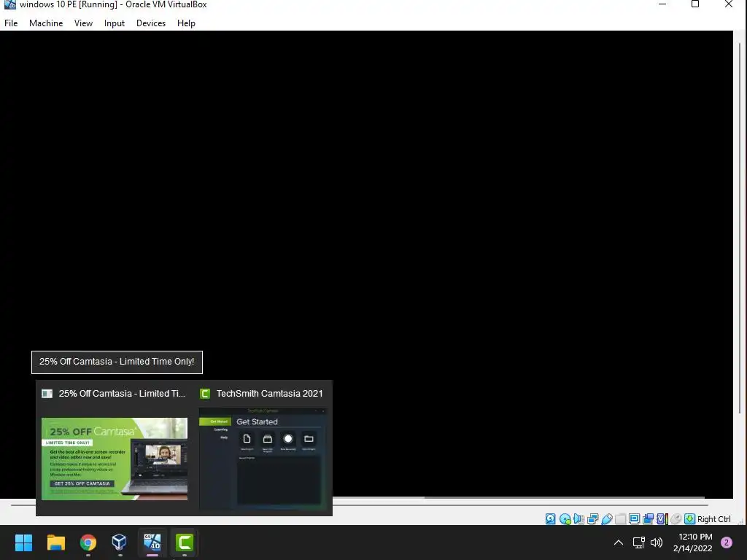
Task: Open VirtualBox Manager from the taskbar
Action: pyautogui.click(x=120, y=542)
